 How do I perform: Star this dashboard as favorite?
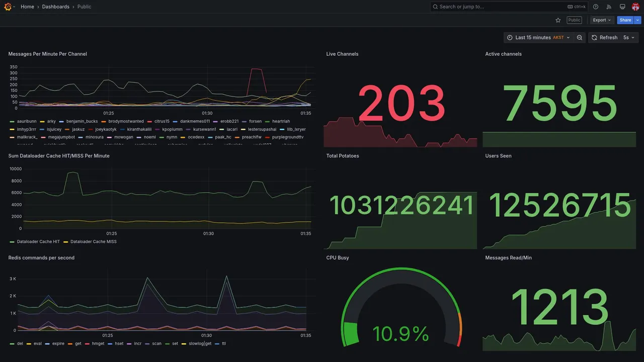pos(558,20)
